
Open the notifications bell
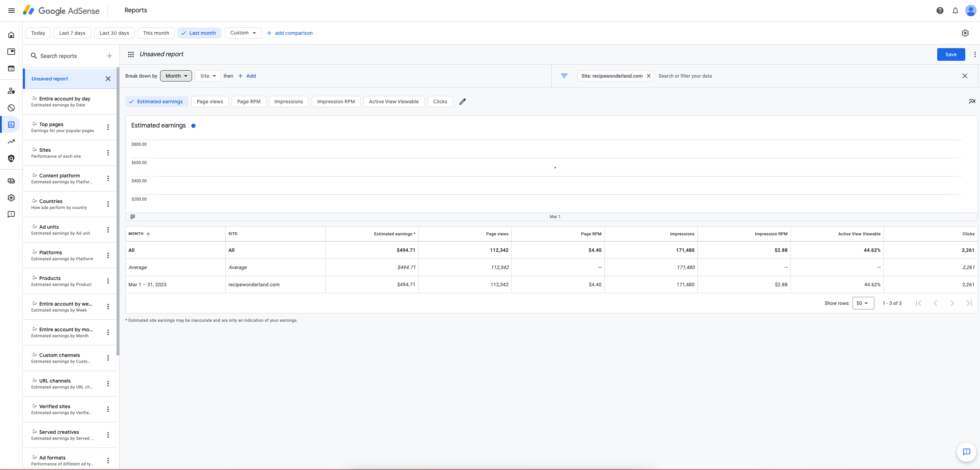point(955,11)
